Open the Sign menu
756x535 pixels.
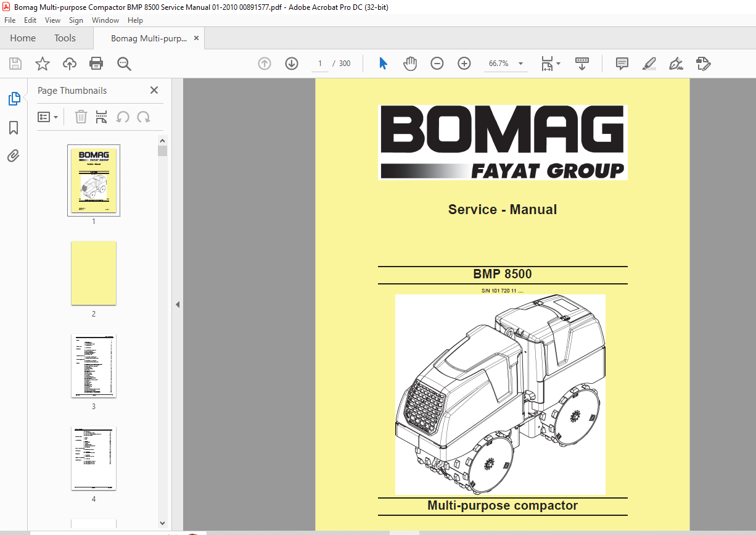tap(76, 20)
